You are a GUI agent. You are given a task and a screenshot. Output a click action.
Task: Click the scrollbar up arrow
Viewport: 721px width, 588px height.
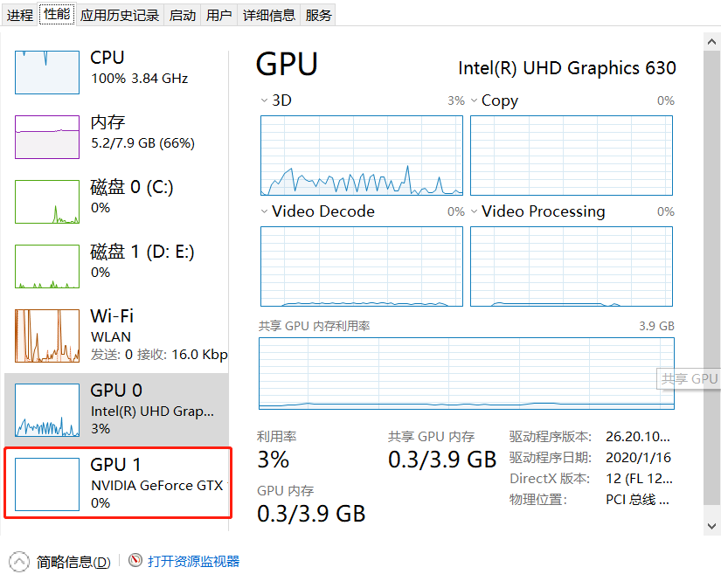pos(710,39)
